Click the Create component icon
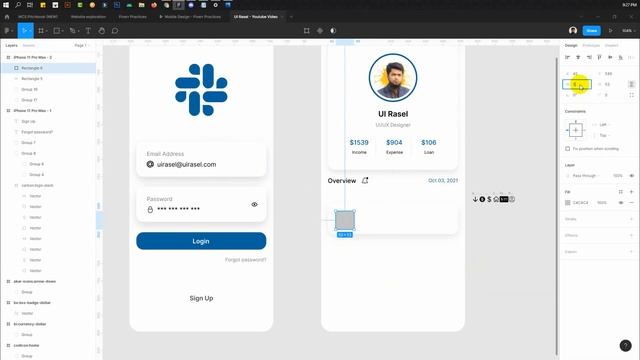 point(320,31)
